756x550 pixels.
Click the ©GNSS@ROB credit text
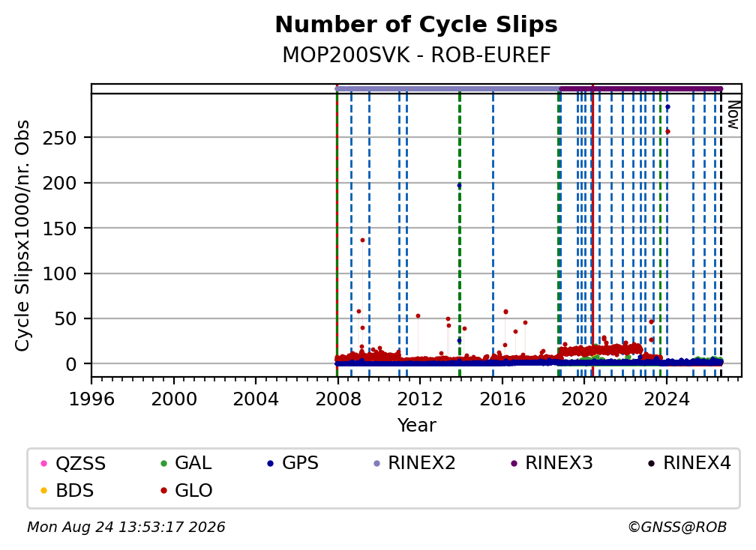pyautogui.click(x=677, y=527)
